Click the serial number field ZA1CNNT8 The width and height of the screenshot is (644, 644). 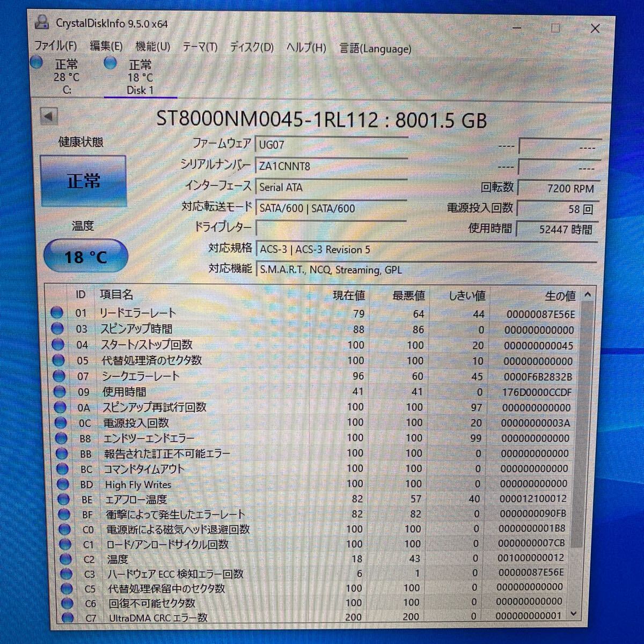click(x=331, y=166)
